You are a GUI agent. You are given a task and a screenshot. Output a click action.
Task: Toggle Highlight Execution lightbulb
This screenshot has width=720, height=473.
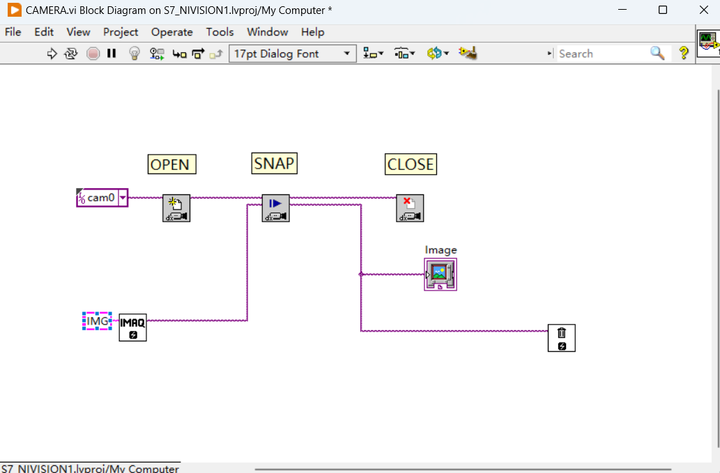click(x=134, y=54)
